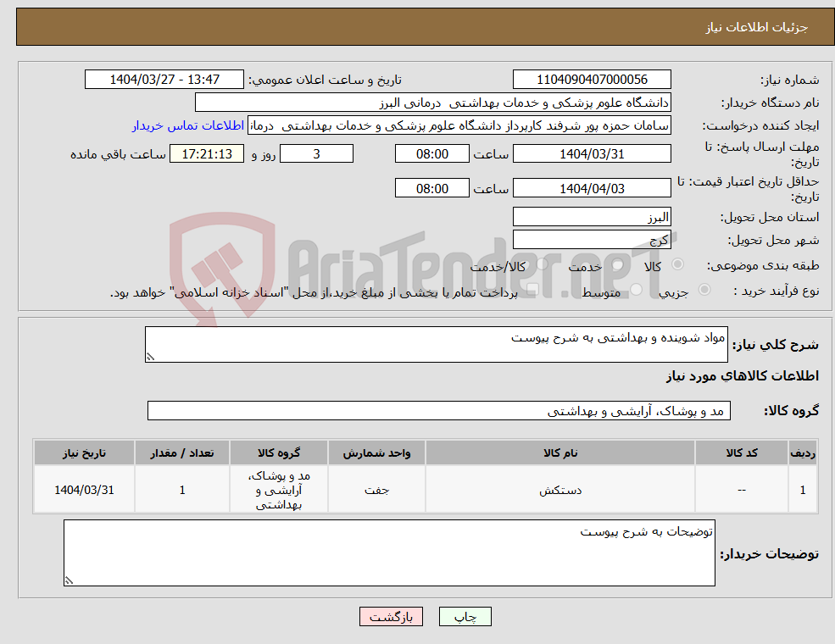
Task: Click the price validity time 08:00 field
Action: tap(431, 188)
